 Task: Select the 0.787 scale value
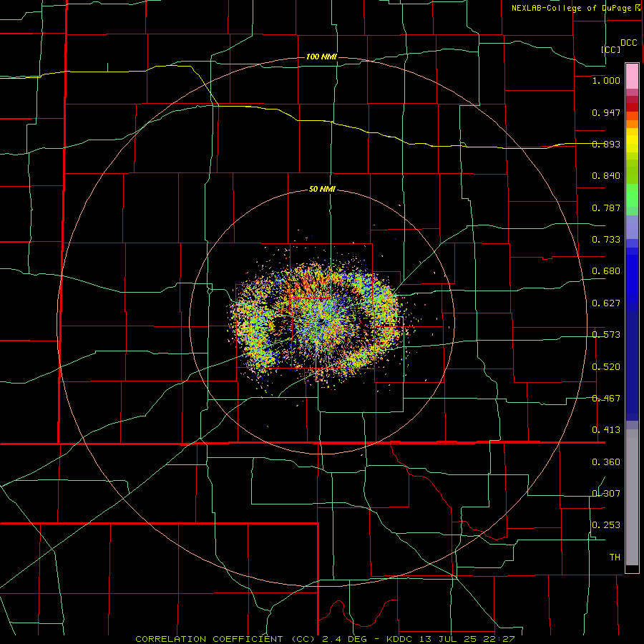coord(606,208)
